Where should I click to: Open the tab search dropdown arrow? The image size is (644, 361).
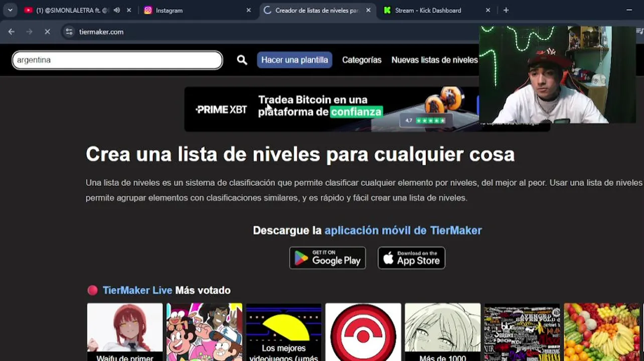point(10,10)
